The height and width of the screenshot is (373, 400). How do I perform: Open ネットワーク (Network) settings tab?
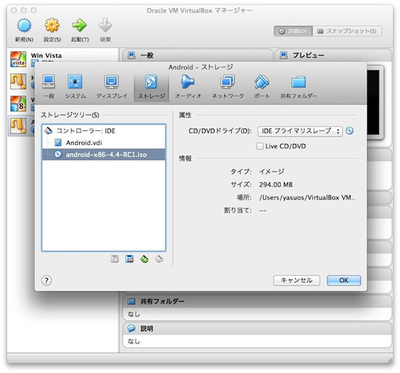[x=228, y=86]
